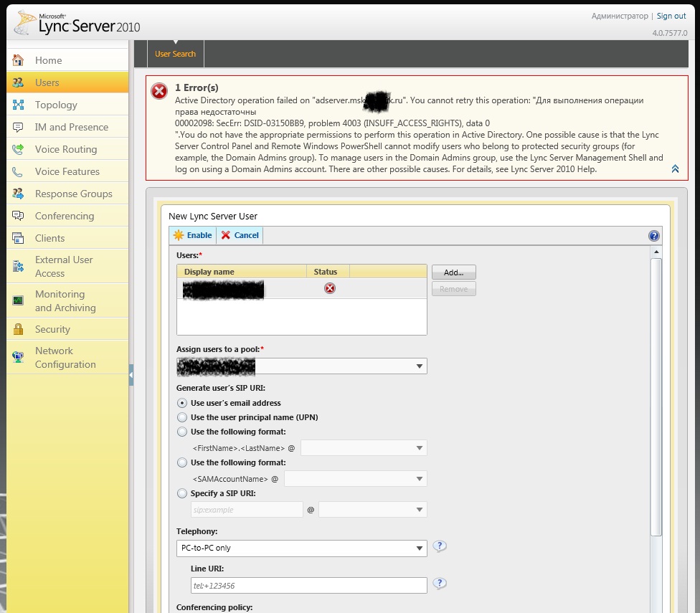Click the Users people icon
Viewport: 700px width, 613px height.
18,82
